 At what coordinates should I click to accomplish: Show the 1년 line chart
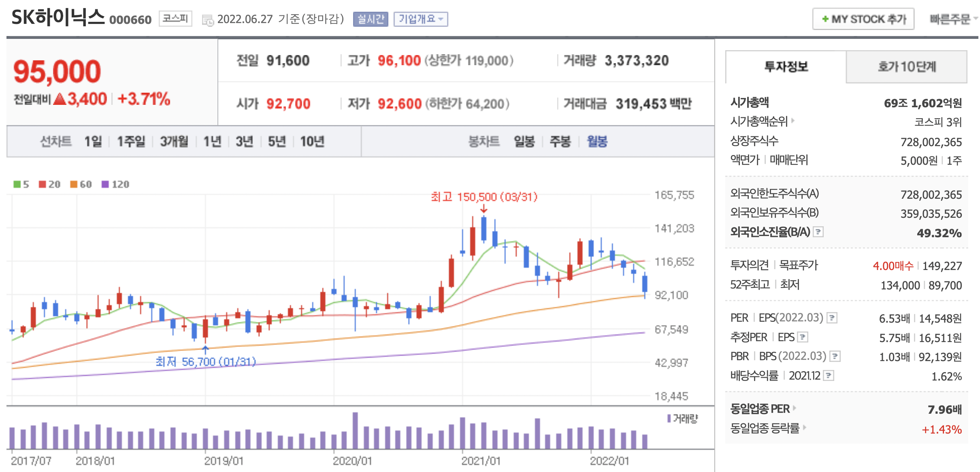[x=212, y=141]
